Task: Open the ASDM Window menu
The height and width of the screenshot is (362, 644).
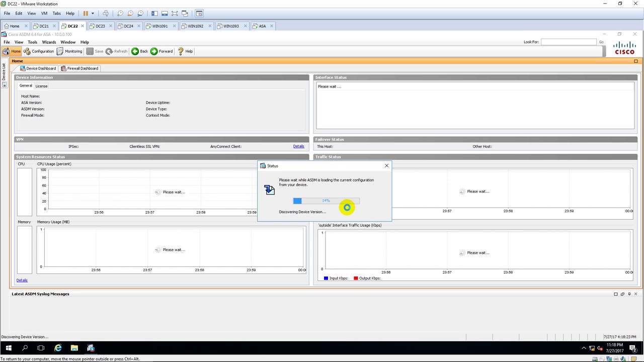Action: tap(68, 42)
